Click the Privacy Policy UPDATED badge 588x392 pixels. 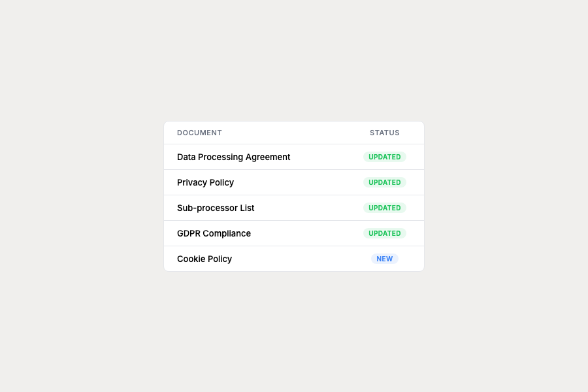384,182
